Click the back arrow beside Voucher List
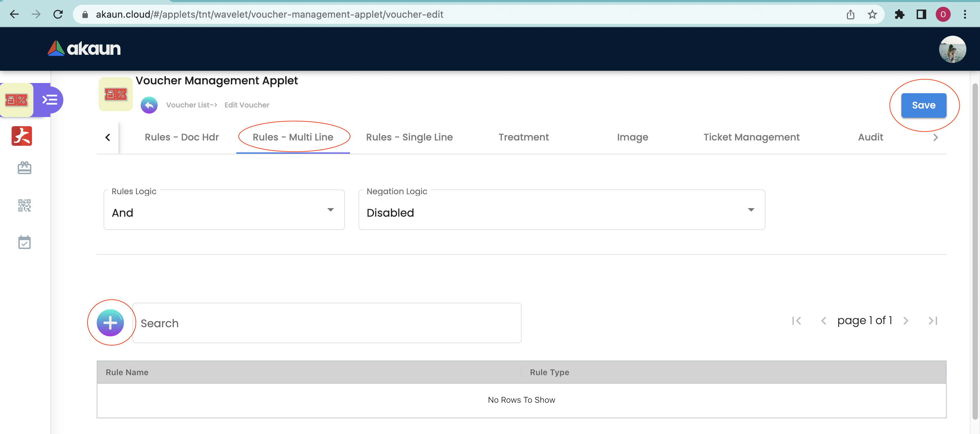The width and height of the screenshot is (980, 434). 149,105
